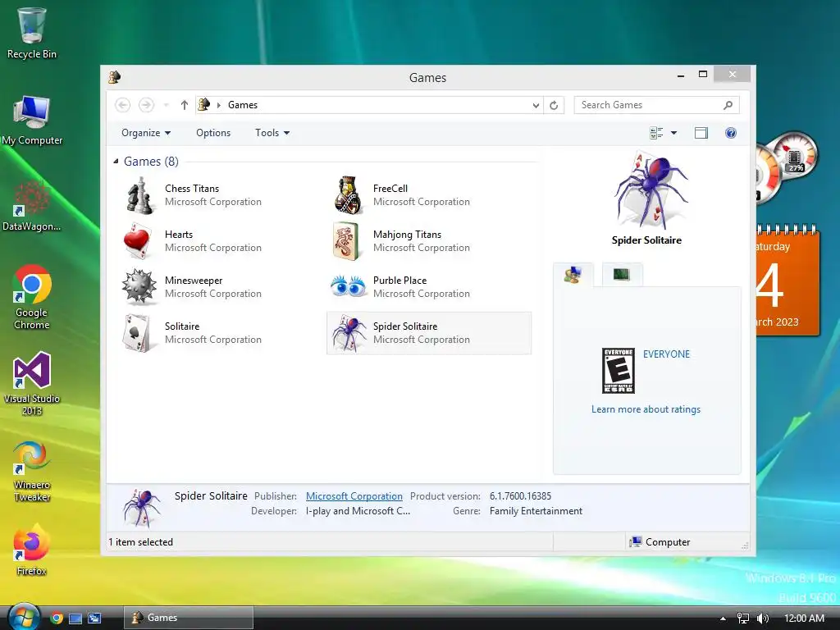Click the Games taskbar button
The height and width of the screenshot is (630, 840).
coord(189,618)
